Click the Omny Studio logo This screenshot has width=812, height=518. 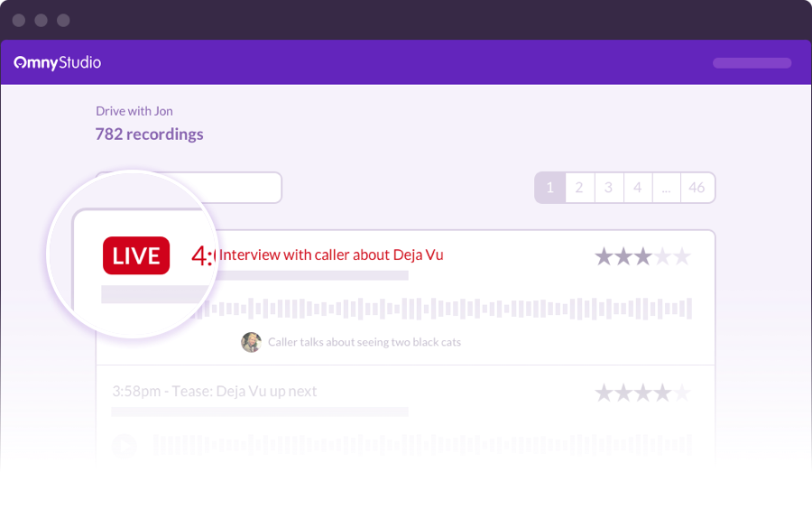pos(58,62)
